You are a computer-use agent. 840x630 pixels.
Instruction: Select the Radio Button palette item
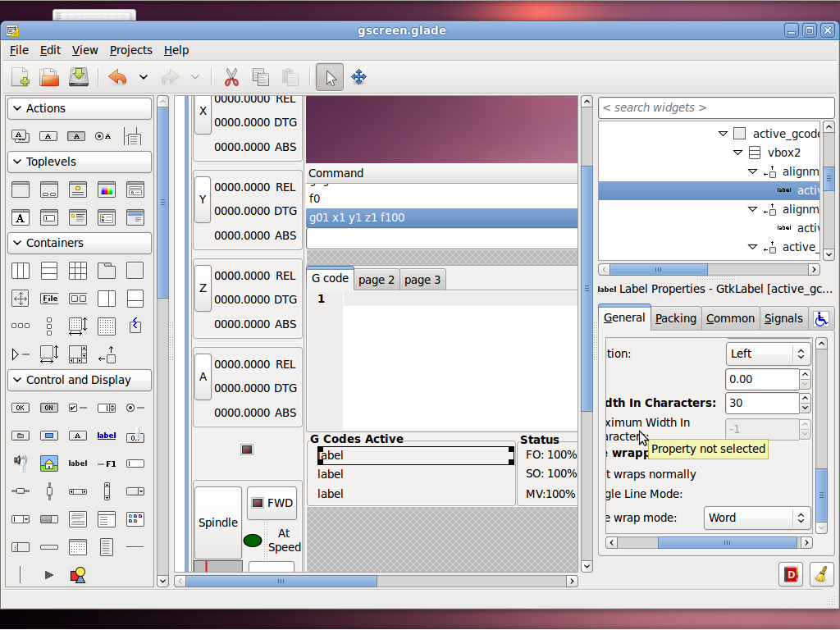135,408
